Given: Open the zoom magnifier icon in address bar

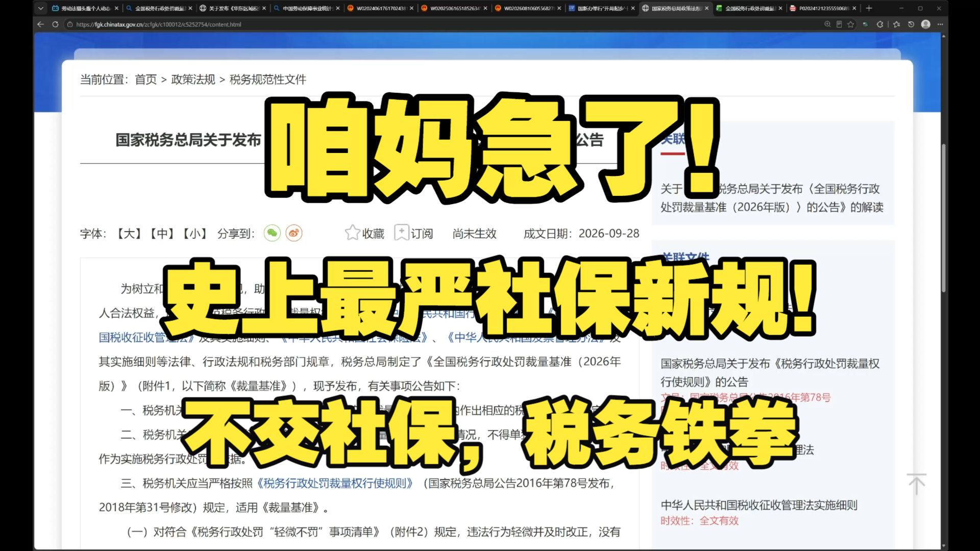Looking at the screenshot, I should point(827,24).
